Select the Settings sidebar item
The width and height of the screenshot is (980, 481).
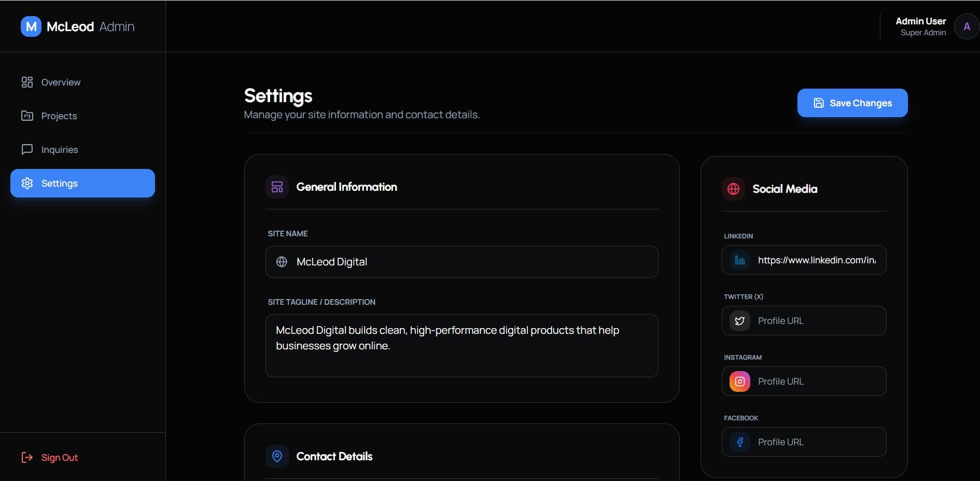[82, 183]
